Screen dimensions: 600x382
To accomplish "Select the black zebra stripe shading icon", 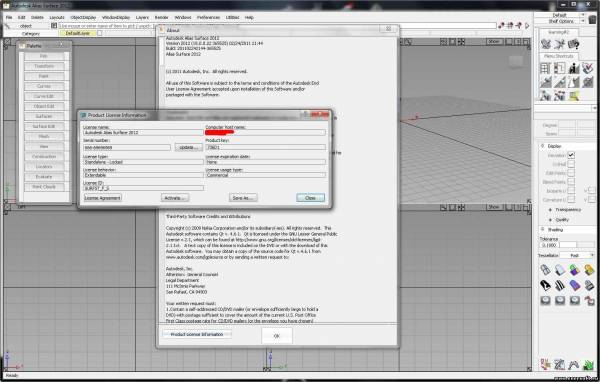I will point(560,285).
